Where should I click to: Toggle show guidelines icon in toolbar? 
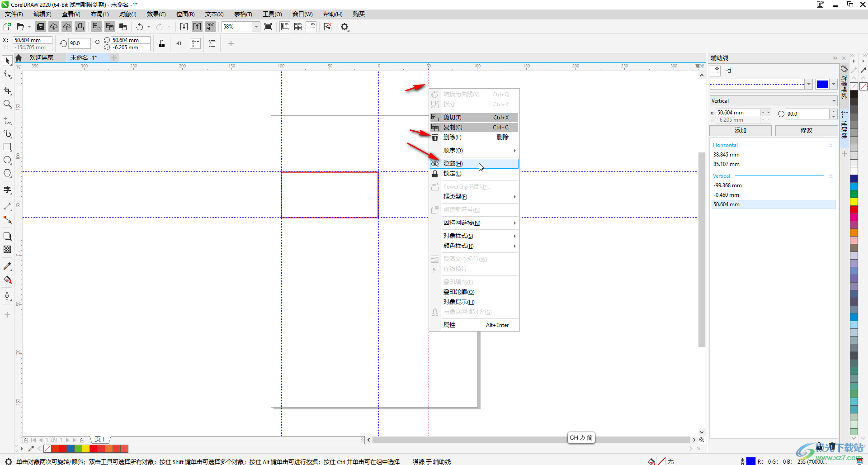tap(311, 27)
